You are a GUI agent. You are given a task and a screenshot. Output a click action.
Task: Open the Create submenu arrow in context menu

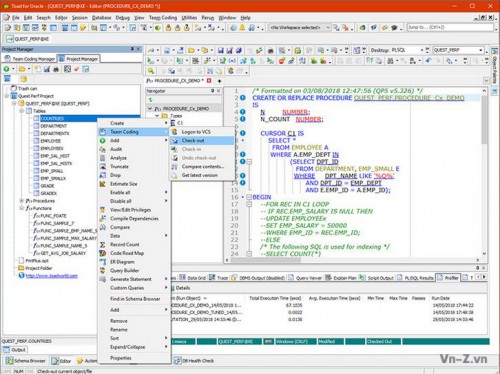[x=166, y=123]
